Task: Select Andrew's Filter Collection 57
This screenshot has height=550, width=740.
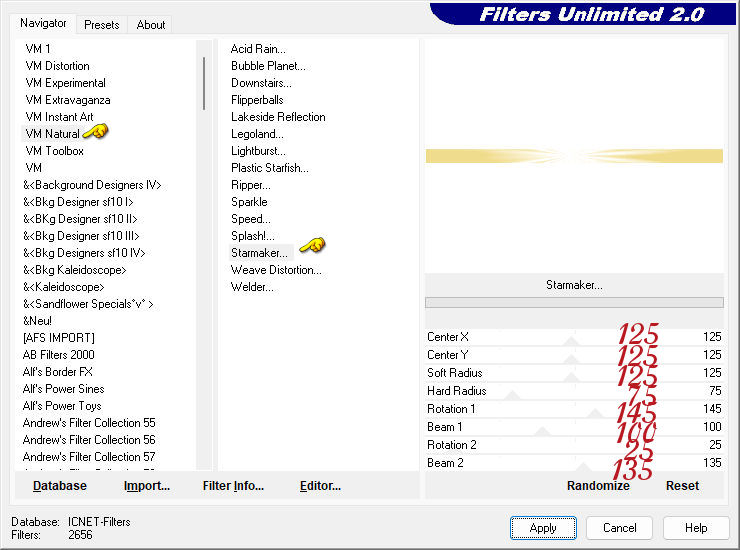Action: point(89,457)
